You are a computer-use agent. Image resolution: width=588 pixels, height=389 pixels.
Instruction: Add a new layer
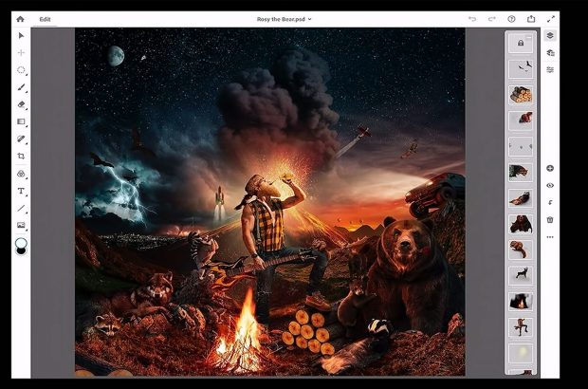pyautogui.click(x=550, y=169)
